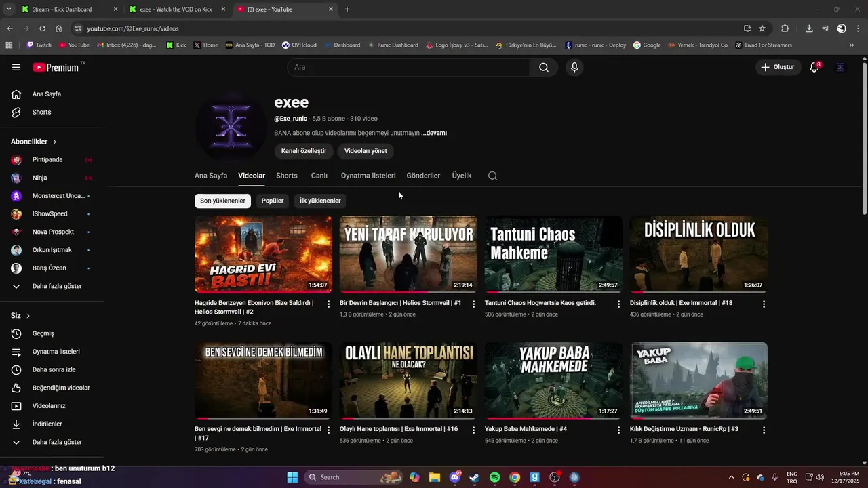868x488 pixels.
Task: Click the Windows taskbar Search box
Action: pyautogui.click(x=352, y=477)
